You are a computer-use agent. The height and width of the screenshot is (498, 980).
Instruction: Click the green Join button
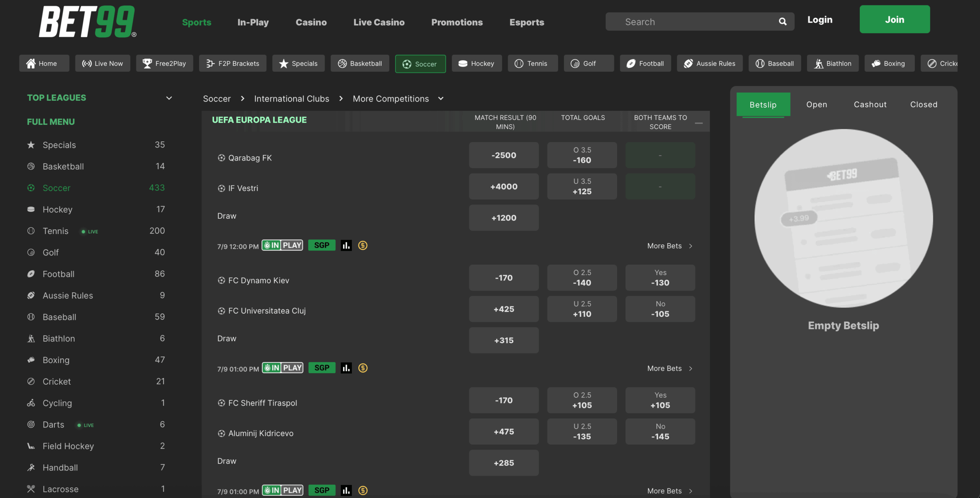coord(895,19)
